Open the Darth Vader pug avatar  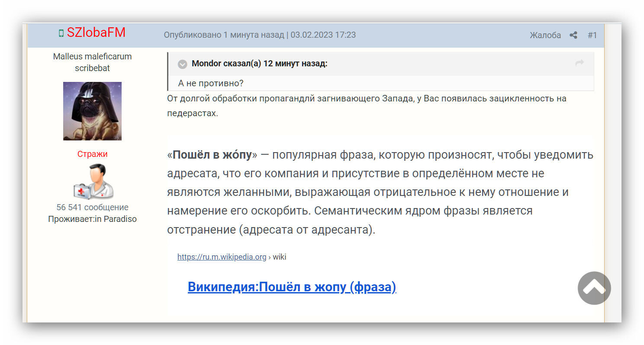[x=92, y=111]
